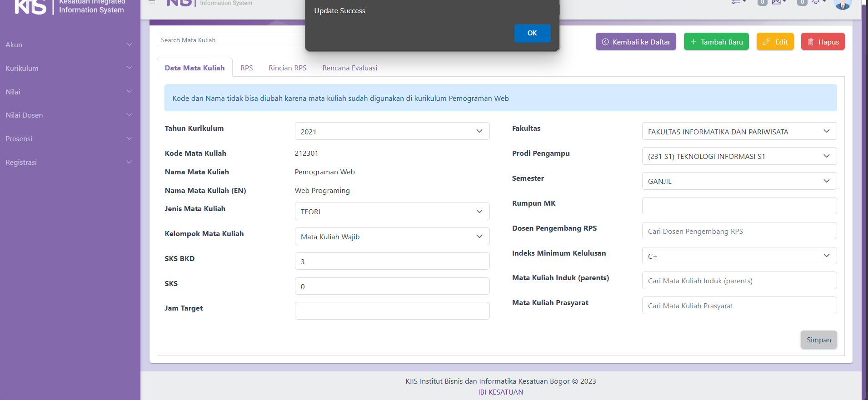This screenshot has height=400, width=868.
Task: Open the Jenis Mata Kuliah dropdown
Action: (x=392, y=212)
